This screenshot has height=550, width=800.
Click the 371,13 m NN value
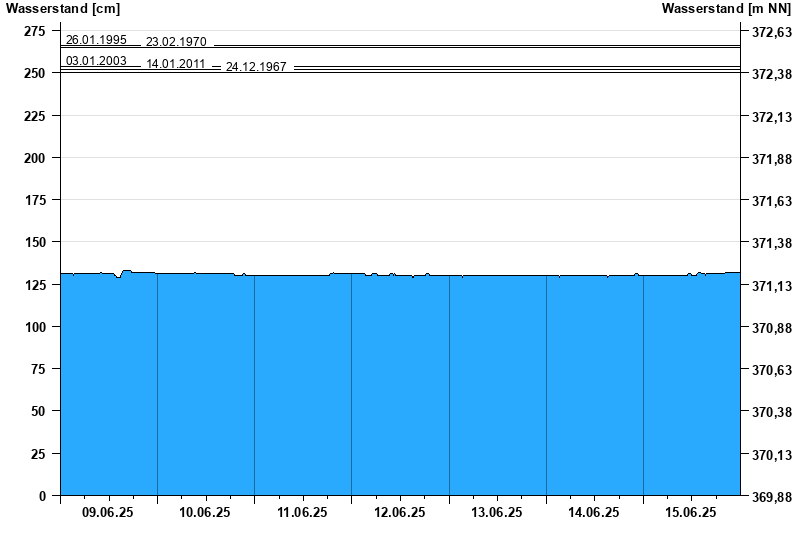click(772, 286)
